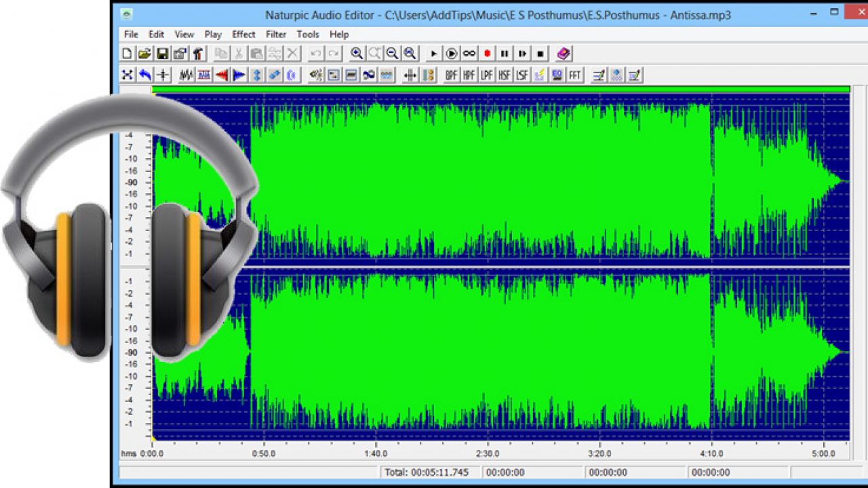Open the FFT filter tool
Image resolution: width=868 pixels, height=488 pixels.
pyautogui.click(x=575, y=75)
